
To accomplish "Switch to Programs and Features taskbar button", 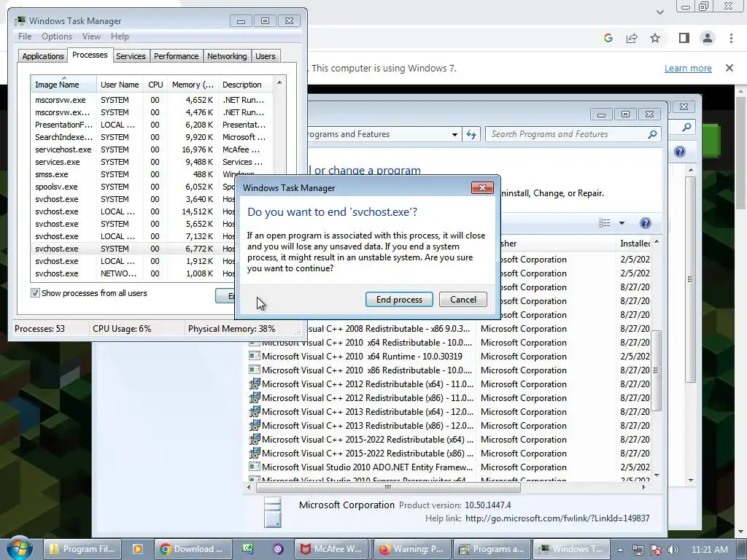I will [x=491, y=549].
